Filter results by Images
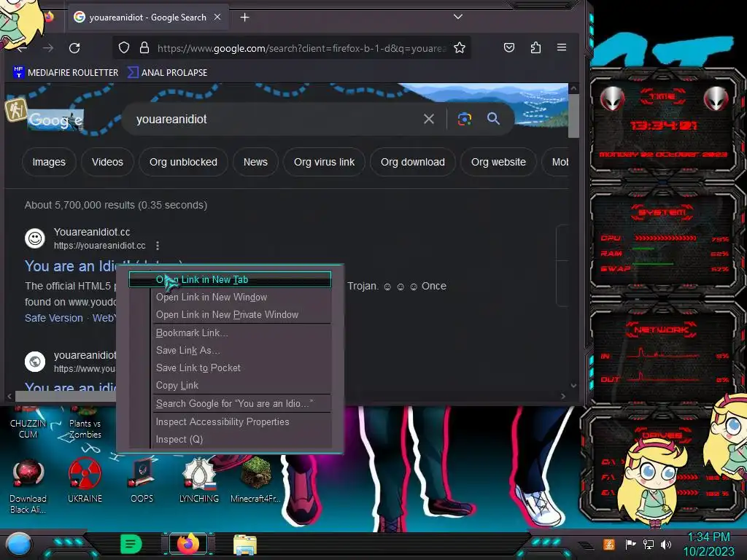Image resolution: width=747 pixels, height=560 pixels. click(x=49, y=162)
